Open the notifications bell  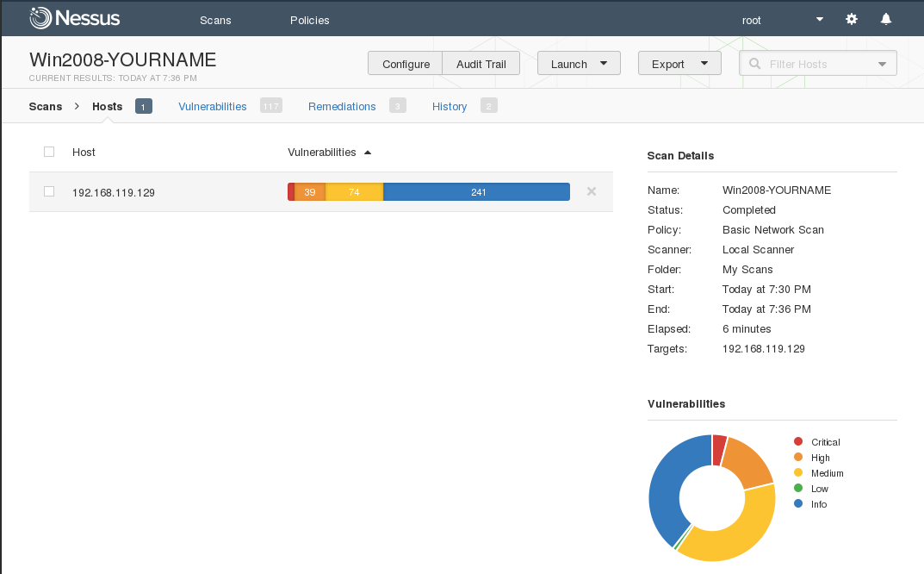pos(886,19)
